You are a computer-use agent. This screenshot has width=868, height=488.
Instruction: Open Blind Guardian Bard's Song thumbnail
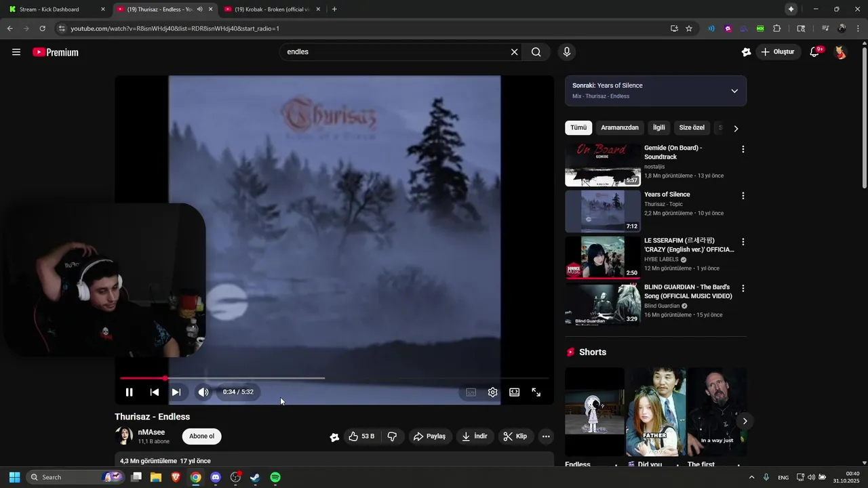[602, 304]
